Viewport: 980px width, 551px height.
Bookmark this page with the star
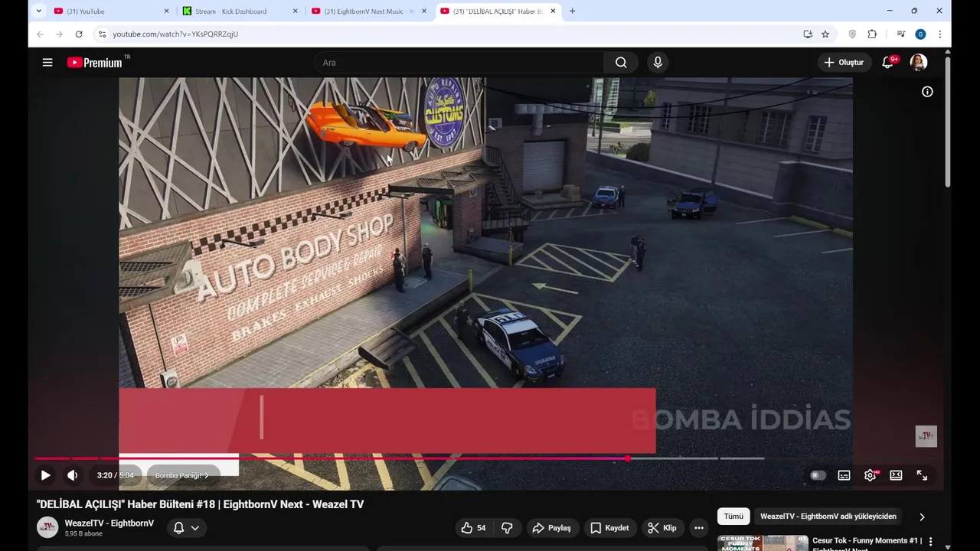(825, 34)
